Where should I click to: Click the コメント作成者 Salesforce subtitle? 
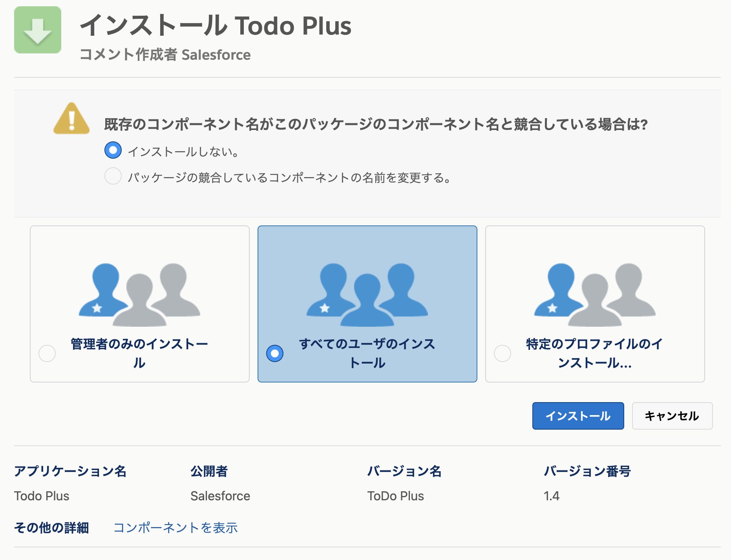click(165, 55)
